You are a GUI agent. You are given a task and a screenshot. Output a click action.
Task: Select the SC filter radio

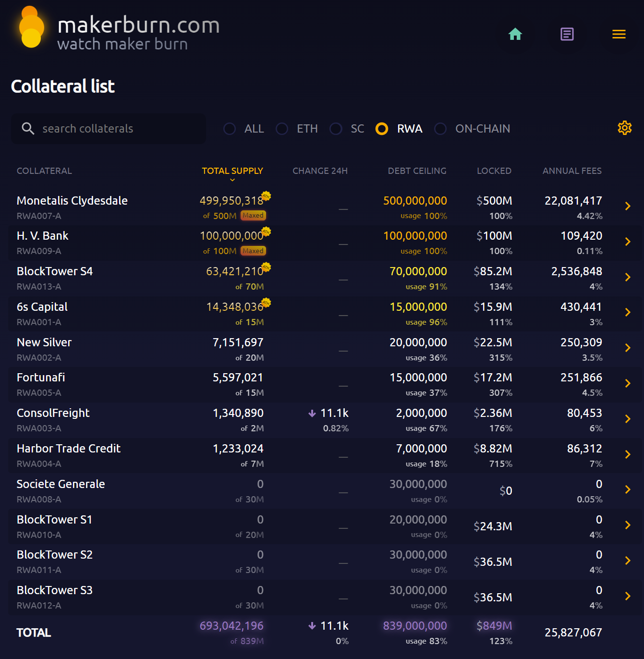click(336, 129)
